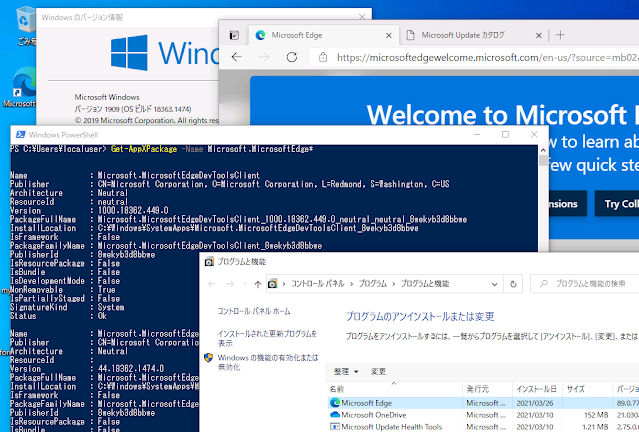Click the lock icon in Edge address bar

coord(323,57)
